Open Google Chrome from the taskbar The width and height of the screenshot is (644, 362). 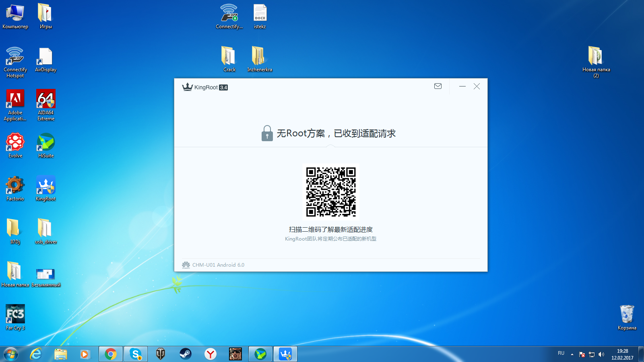[x=111, y=354]
